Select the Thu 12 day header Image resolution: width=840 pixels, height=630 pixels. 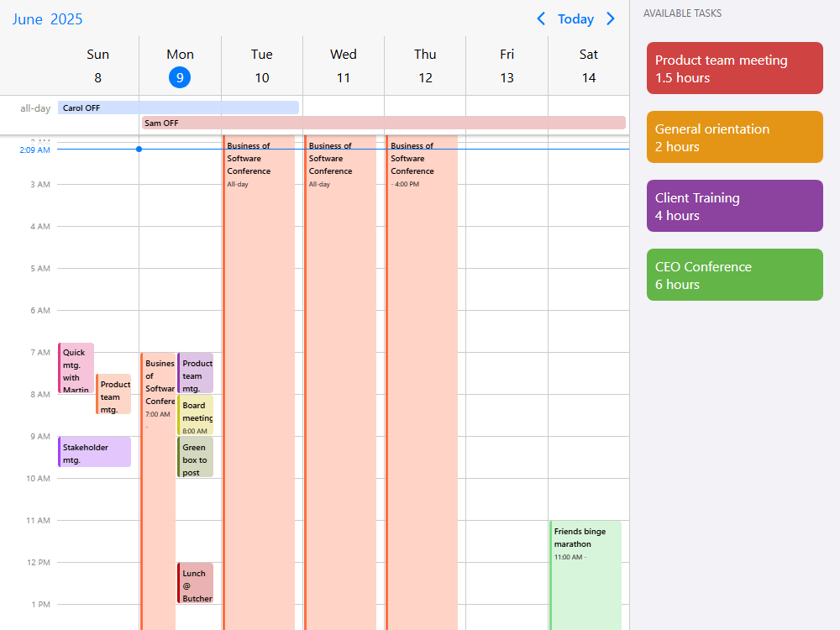425,66
